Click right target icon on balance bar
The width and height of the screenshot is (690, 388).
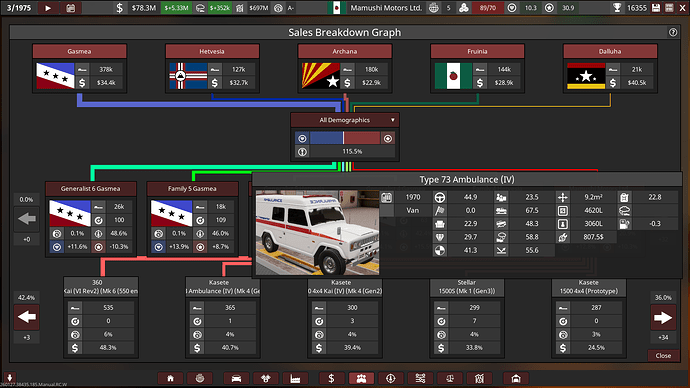pyautogui.click(x=388, y=138)
